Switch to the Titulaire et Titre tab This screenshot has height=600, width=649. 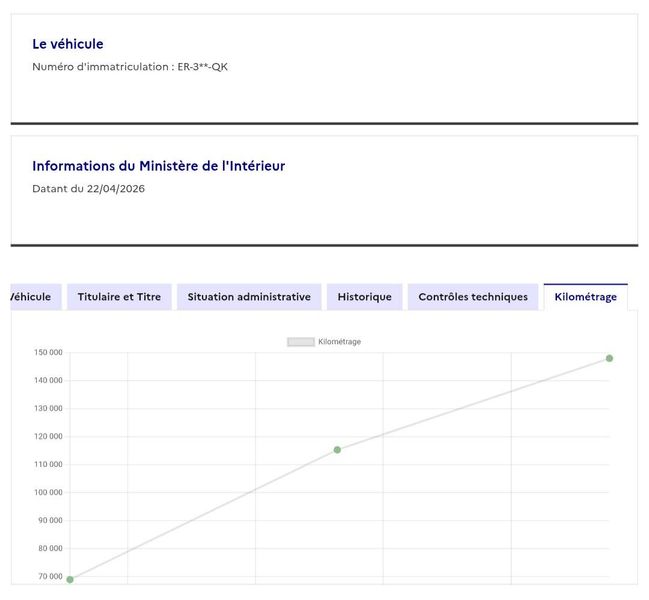pyautogui.click(x=119, y=297)
